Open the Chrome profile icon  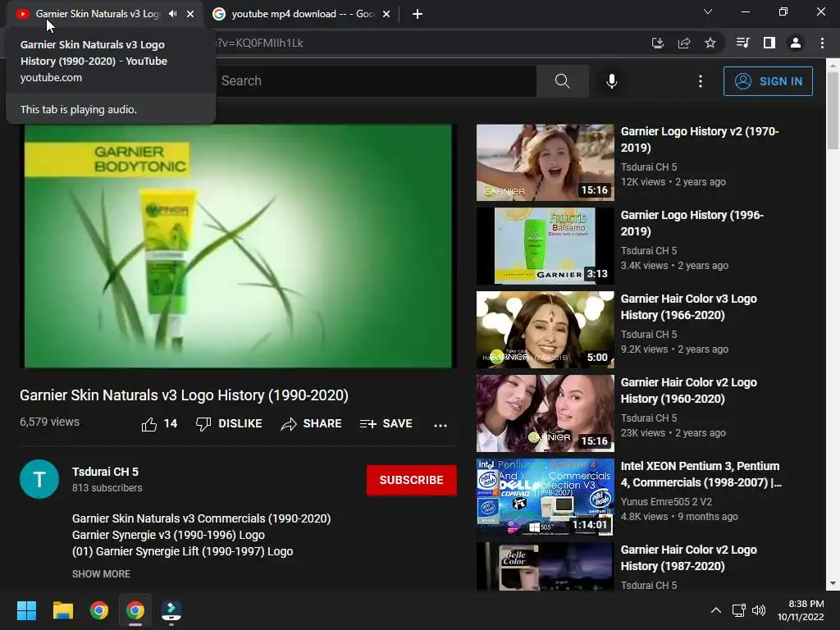pos(796,43)
